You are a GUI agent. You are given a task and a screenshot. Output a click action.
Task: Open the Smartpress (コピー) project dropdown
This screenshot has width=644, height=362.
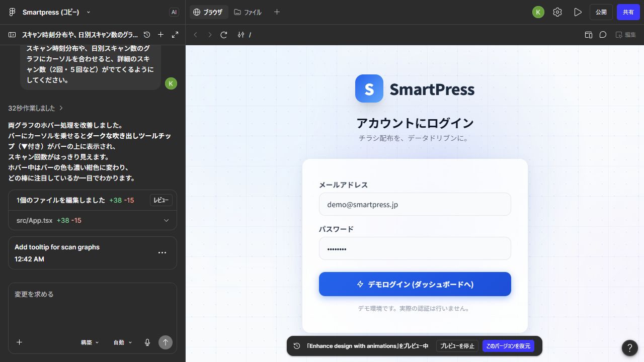pos(56,12)
